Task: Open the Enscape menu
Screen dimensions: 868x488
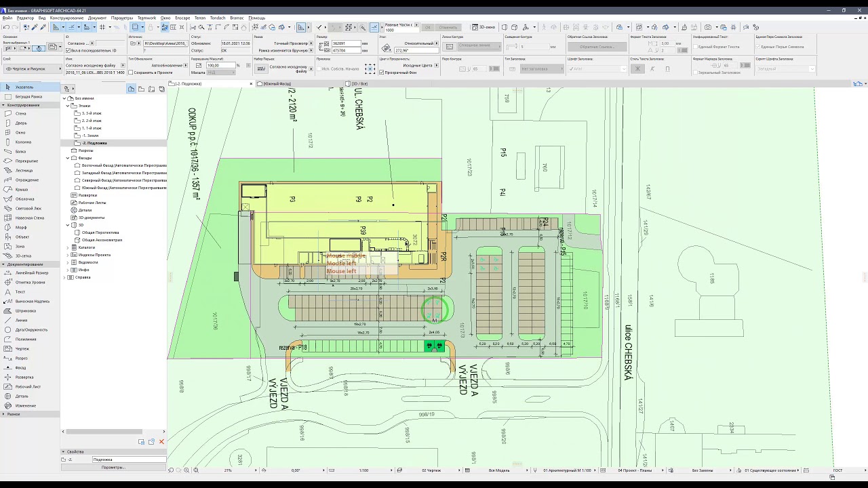Action: coord(182,18)
